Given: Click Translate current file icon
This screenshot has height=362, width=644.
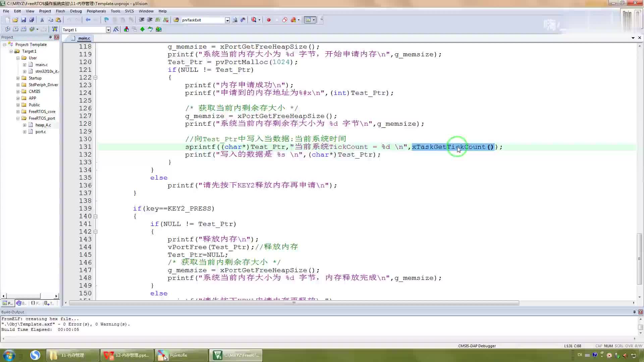Looking at the screenshot, I should coord(7,29).
